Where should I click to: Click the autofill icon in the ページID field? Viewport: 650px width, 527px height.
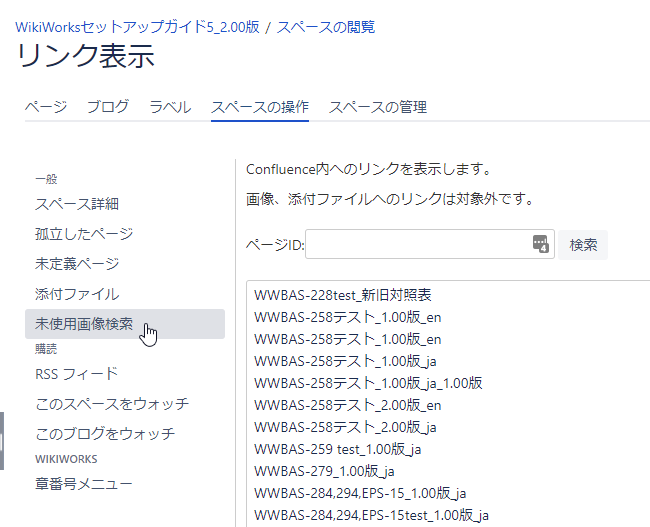540,244
